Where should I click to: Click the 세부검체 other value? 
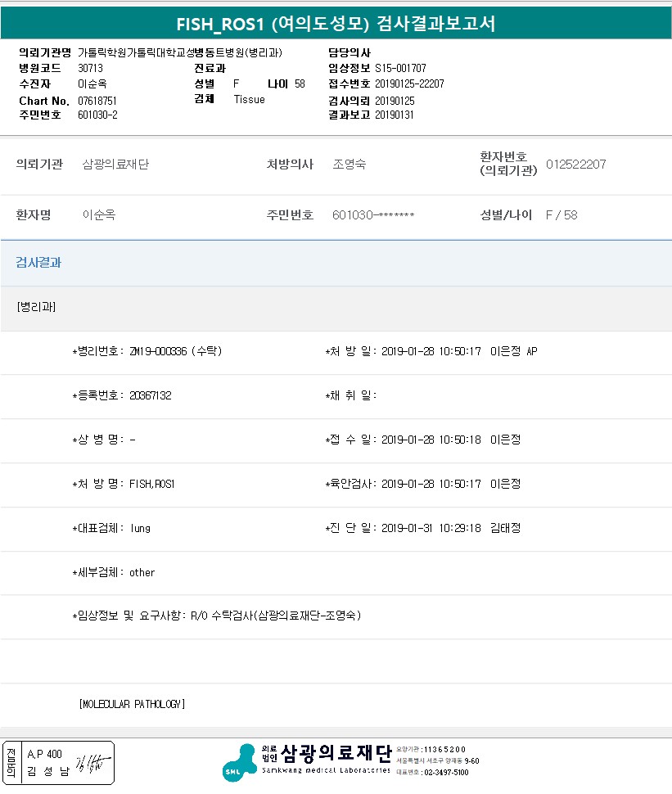coord(142,572)
